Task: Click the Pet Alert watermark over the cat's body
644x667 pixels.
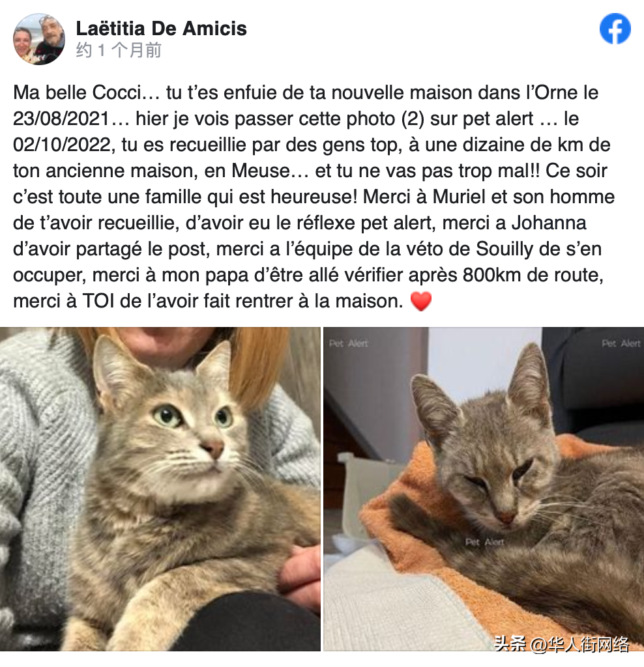Action: [x=484, y=542]
